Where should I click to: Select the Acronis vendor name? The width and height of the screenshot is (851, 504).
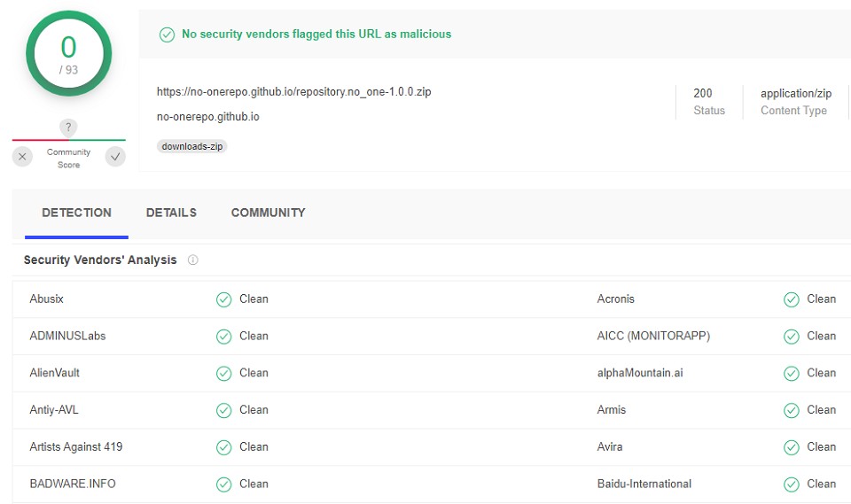(x=615, y=299)
